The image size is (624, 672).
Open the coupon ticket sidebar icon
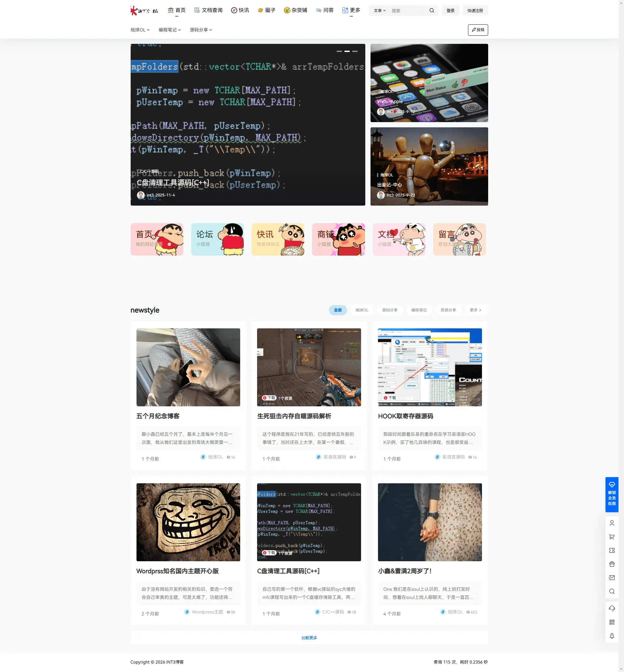coord(612,550)
